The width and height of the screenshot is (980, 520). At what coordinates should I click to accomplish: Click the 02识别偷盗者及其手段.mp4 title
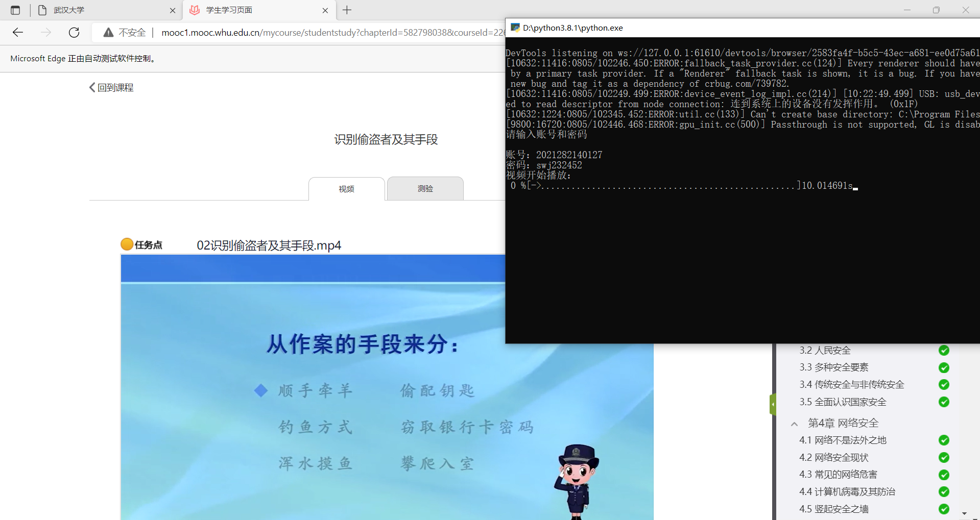269,245
